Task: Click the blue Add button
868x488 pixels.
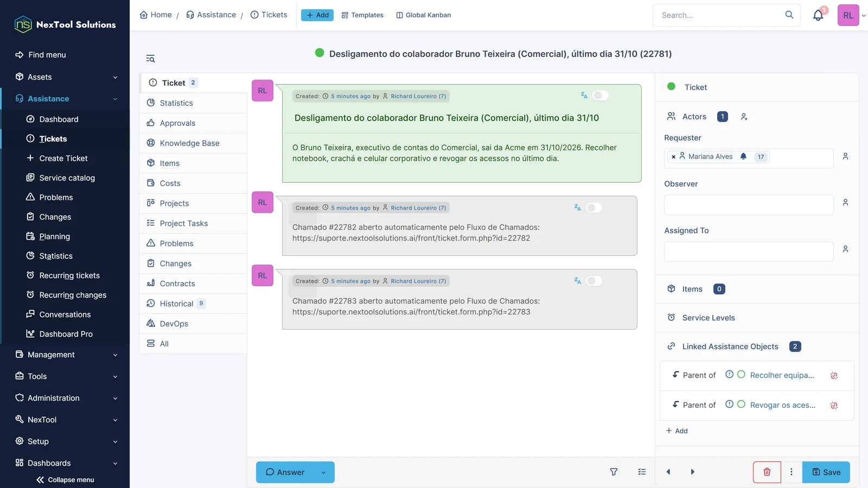Action: point(317,15)
